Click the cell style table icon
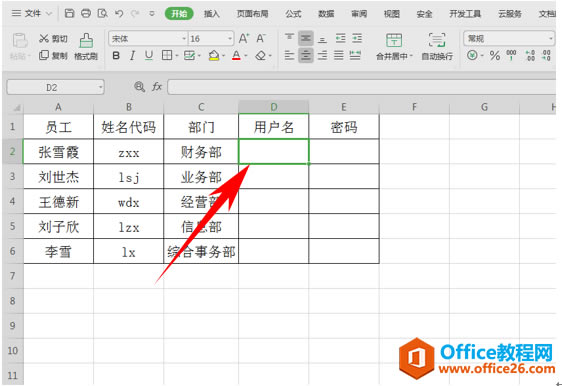The width and height of the screenshot is (562, 386). (x=189, y=55)
